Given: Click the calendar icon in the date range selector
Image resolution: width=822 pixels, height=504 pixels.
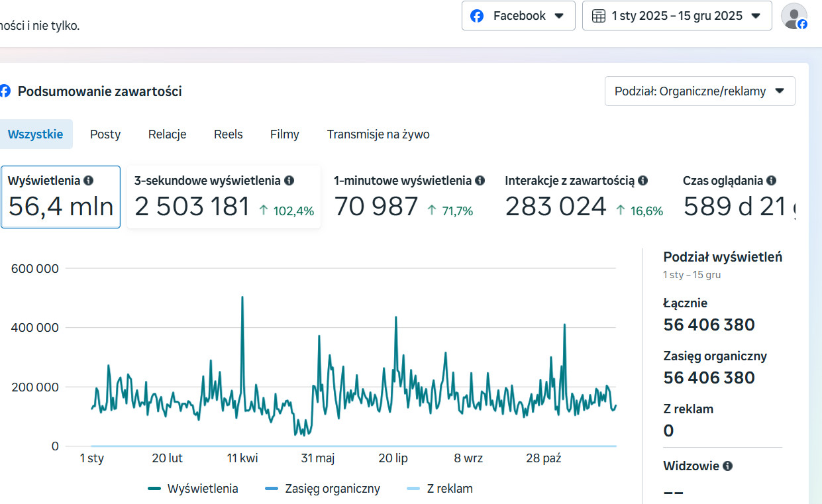Looking at the screenshot, I should [599, 15].
